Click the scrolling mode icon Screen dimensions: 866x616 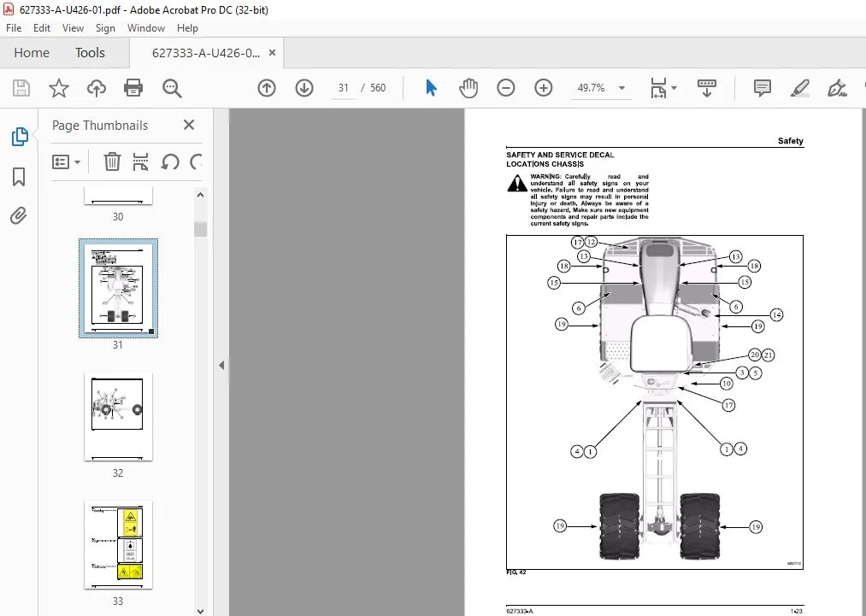point(707,88)
